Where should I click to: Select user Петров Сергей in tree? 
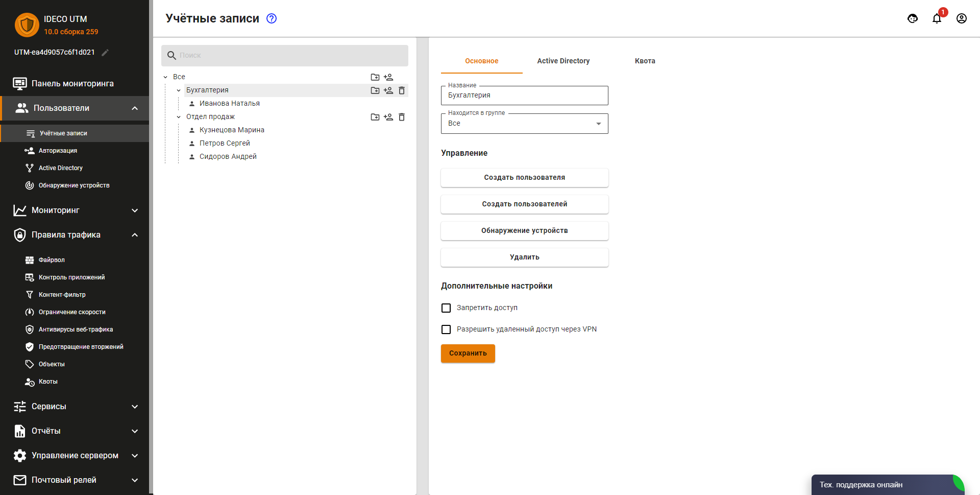pyautogui.click(x=225, y=144)
